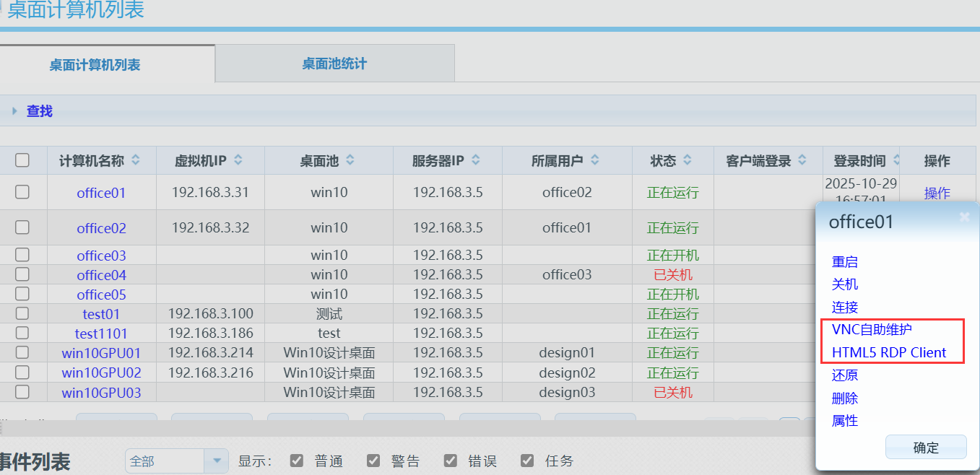The height and width of the screenshot is (475, 980).
Task: Select the row checkbox for test01
Action: tap(22, 313)
